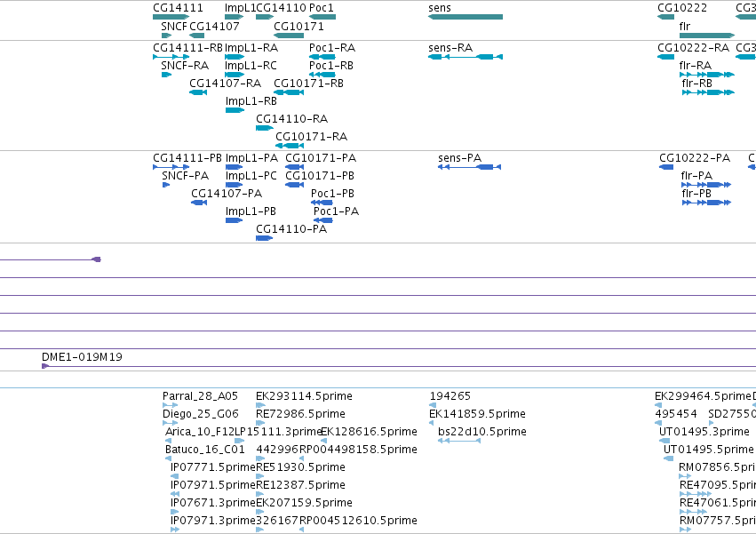This screenshot has height=534, width=756.
Task: Select the CG14111-RB transcript feature
Action: coord(171,57)
